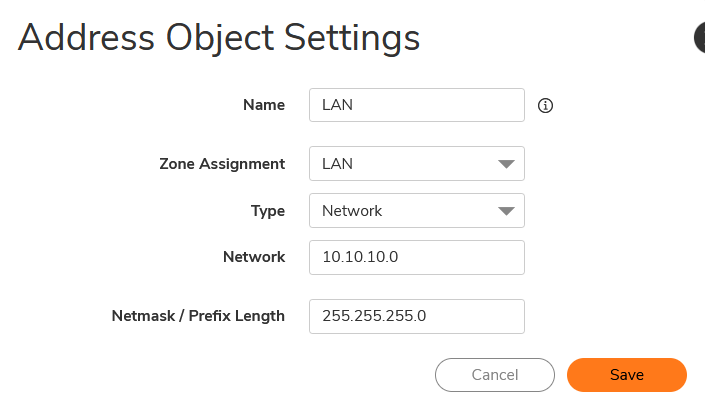Click the word Address in the title
Viewport: 705px width, 415px height.
click(79, 38)
